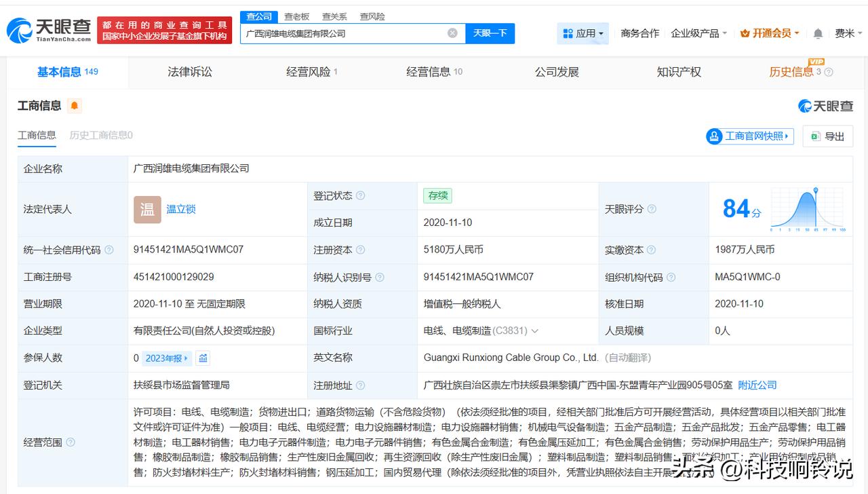The image size is (868, 494).
Task: Open notifications via the top-right bell icon
Action: point(818,33)
